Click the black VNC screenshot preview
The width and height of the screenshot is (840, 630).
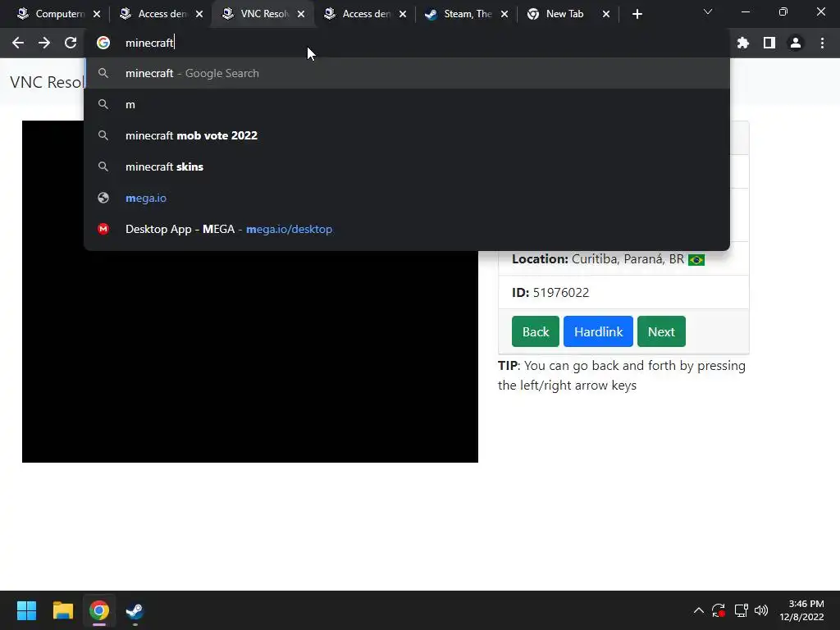(x=249, y=357)
